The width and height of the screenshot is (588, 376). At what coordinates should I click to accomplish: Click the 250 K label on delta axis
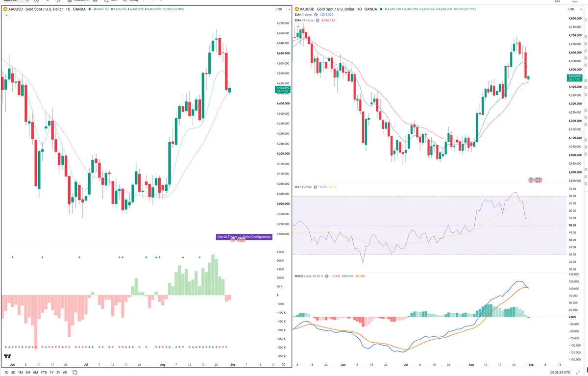(281, 252)
